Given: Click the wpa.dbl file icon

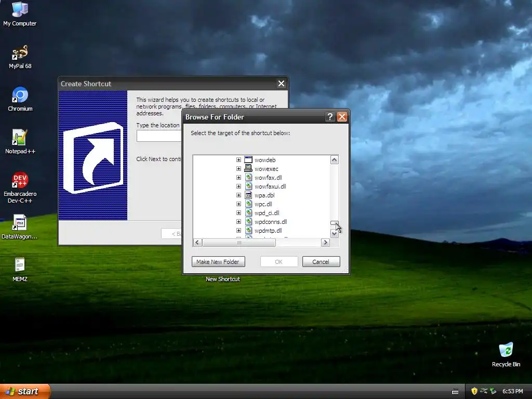Looking at the screenshot, I should pos(248,195).
